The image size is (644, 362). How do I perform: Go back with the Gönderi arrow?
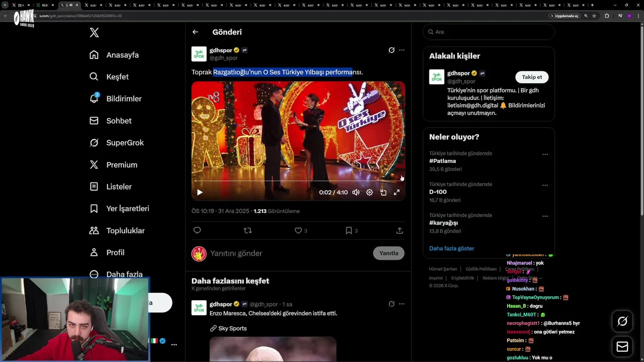coord(195,32)
